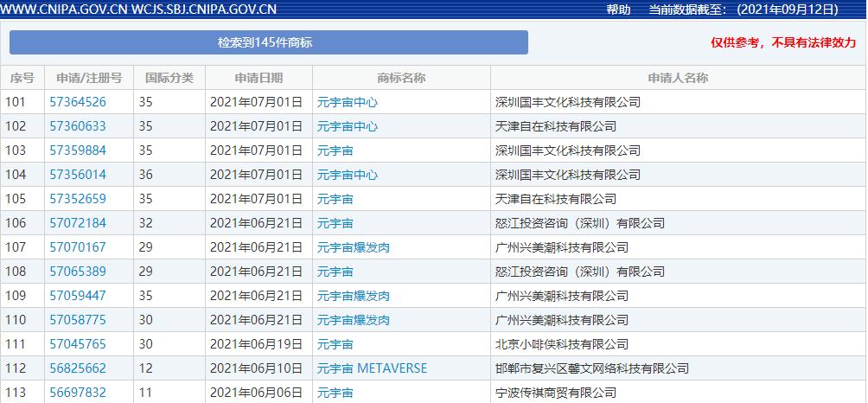Select applicant 怒江投资咨询 in row 106

[x=579, y=223]
